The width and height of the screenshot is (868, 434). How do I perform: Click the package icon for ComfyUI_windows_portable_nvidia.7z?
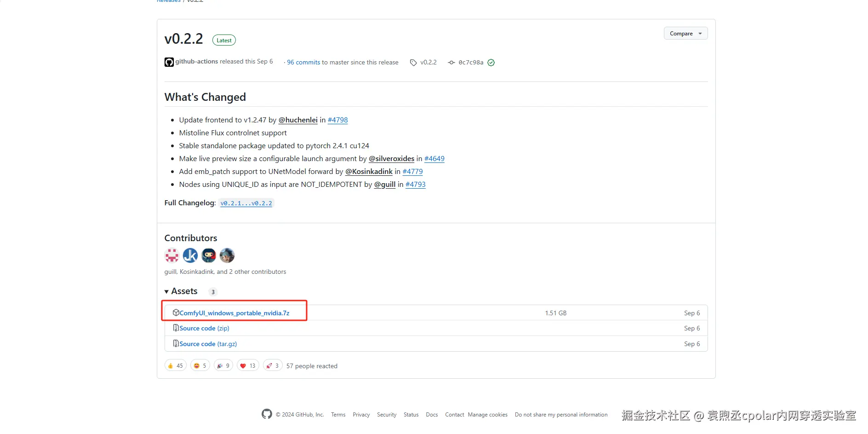point(176,312)
